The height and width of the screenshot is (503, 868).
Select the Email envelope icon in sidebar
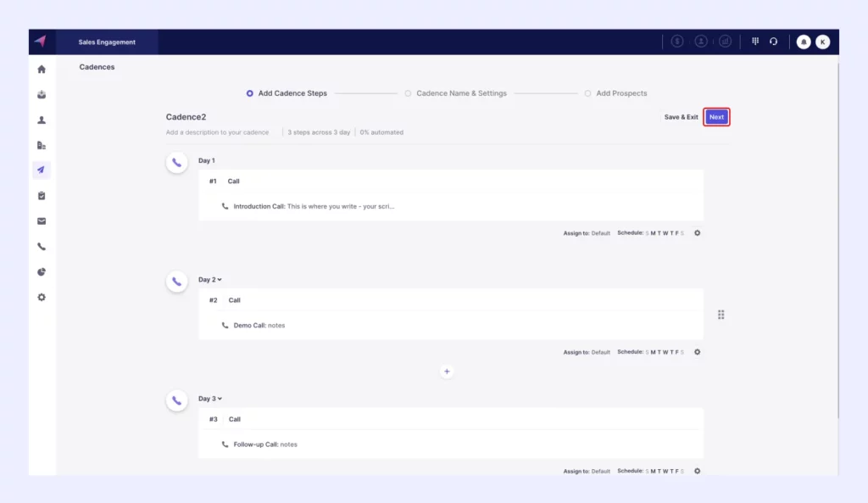pyautogui.click(x=41, y=221)
